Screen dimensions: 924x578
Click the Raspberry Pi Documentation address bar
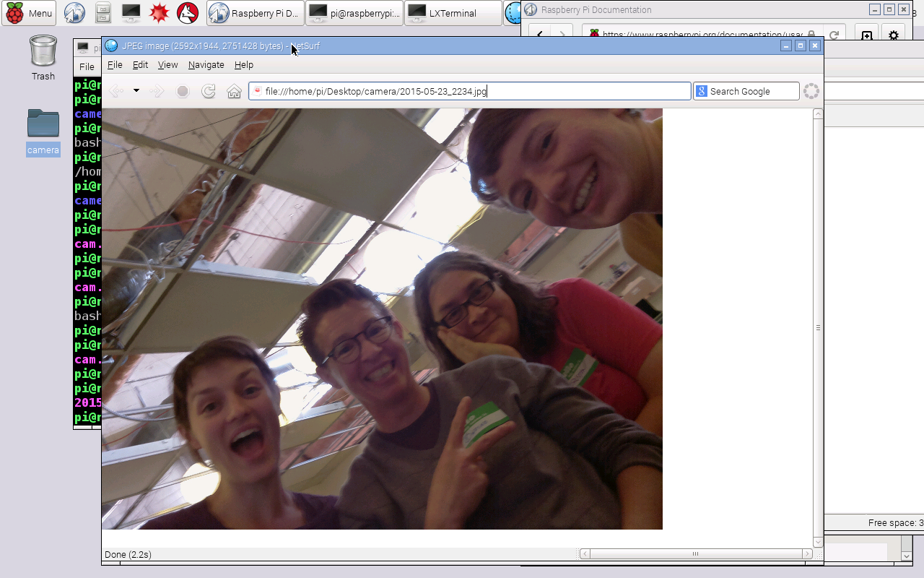coord(704,35)
